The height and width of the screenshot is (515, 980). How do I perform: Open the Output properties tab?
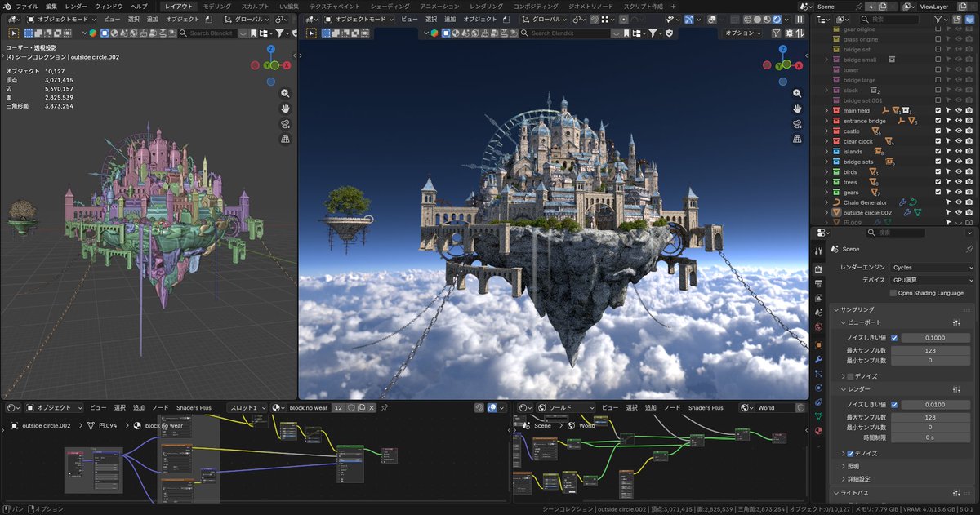click(818, 283)
